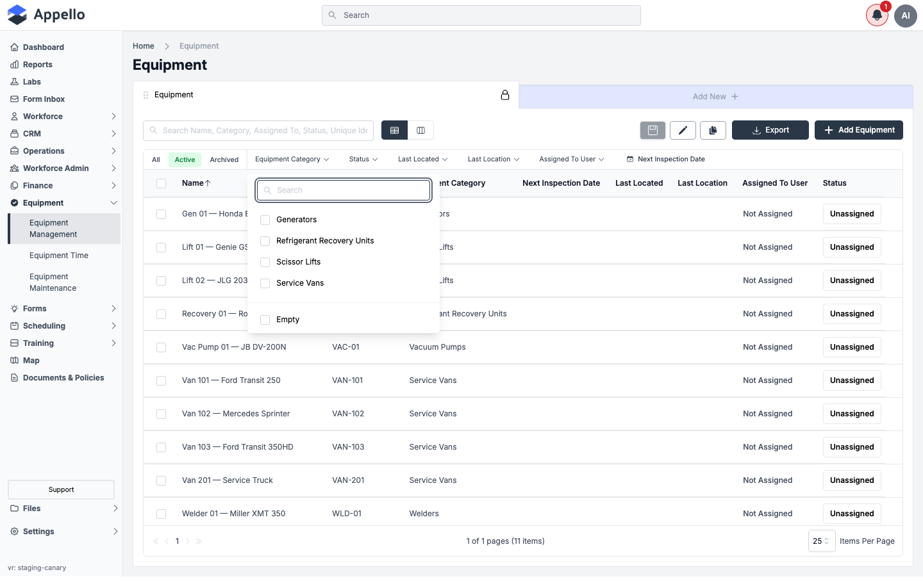Viewport: 923px width, 588px height.
Task: Sort by Next Inspection Date column header
Action: pyautogui.click(x=561, y=183)
